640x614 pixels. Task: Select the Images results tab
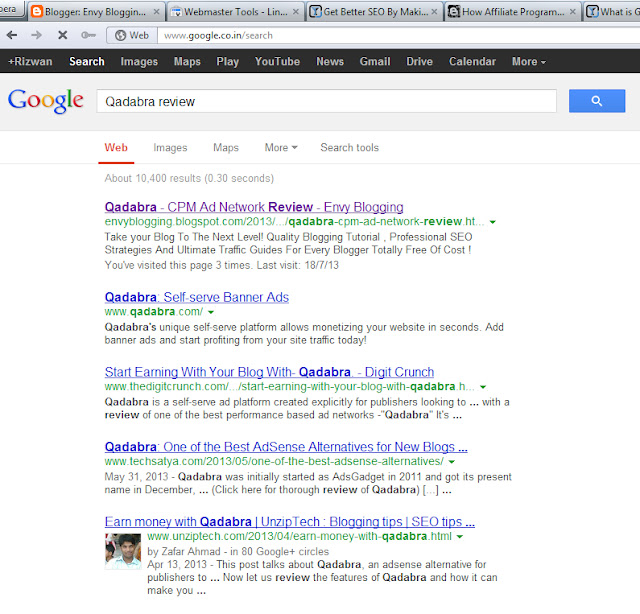(x=171, y=148)
